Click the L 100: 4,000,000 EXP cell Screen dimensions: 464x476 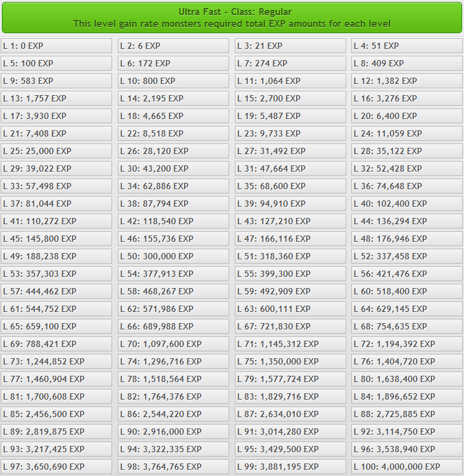click(x=407, y=467)
